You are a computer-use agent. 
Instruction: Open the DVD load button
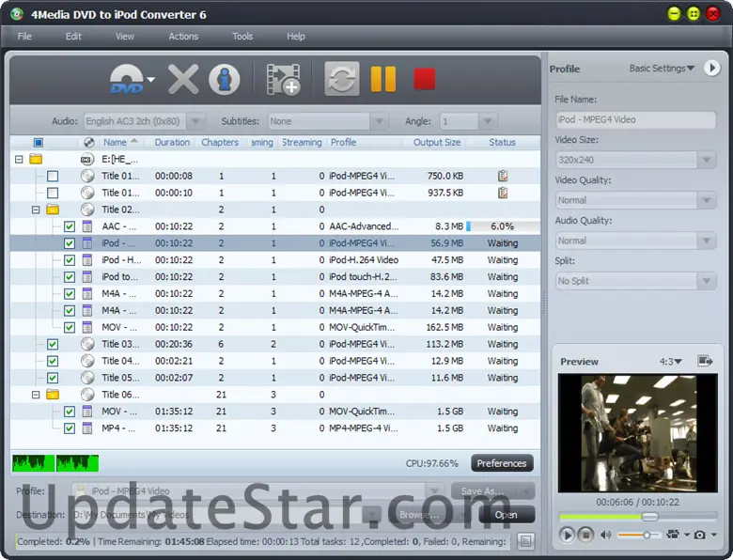pos(126,80)
